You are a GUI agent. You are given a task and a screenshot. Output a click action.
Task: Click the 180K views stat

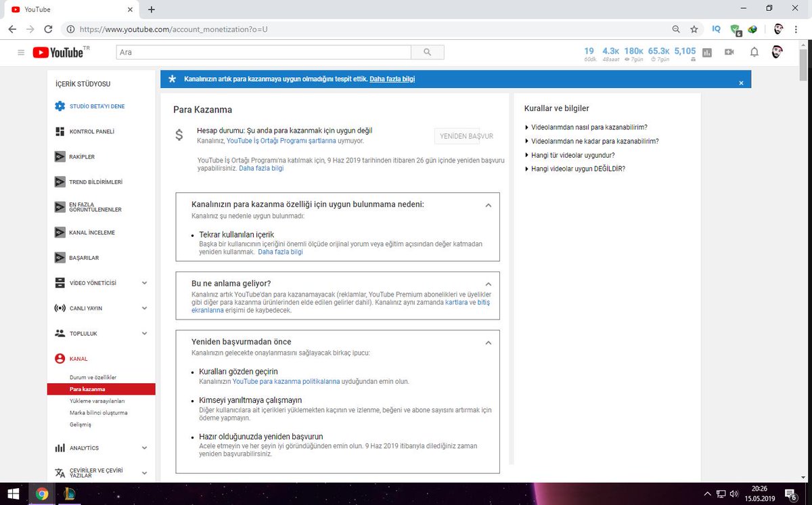pyautogui.click(x=633, y=53)
